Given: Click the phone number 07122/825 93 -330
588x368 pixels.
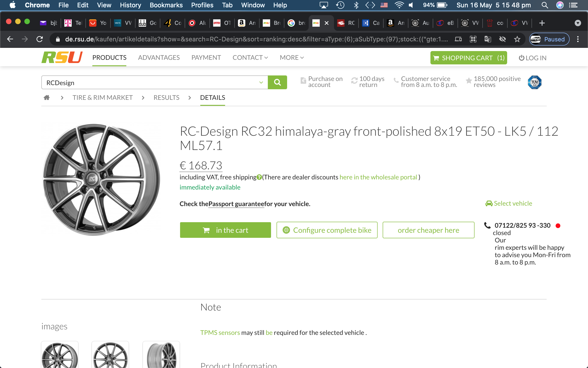Looking at the screenshot, I should coord(522,226).
